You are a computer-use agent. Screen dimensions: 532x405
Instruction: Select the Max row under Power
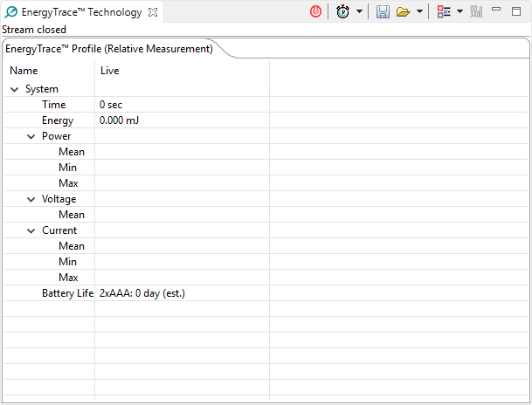(x=266, y=183)
